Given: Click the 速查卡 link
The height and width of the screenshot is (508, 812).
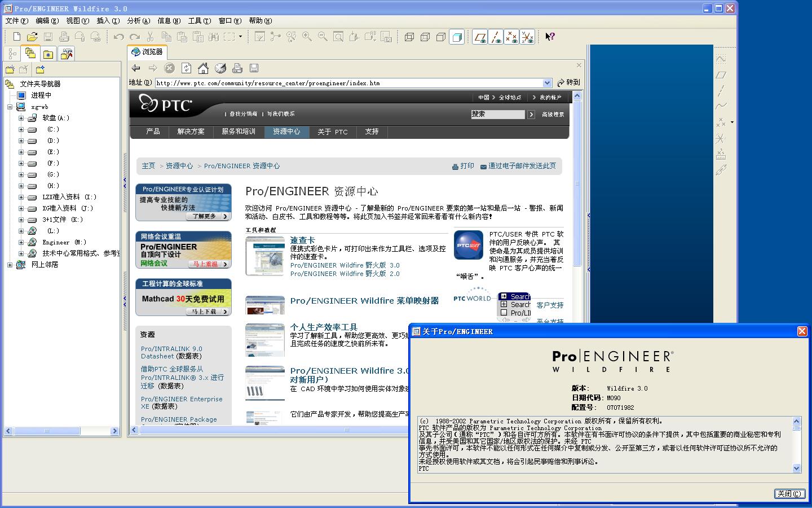Looking at the screenshot, I should coord(302,240).
